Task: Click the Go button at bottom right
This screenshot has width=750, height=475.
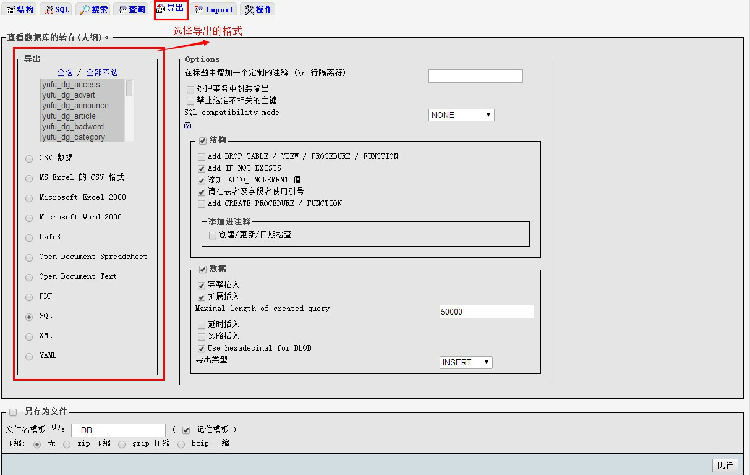Action: pos(725,465)
